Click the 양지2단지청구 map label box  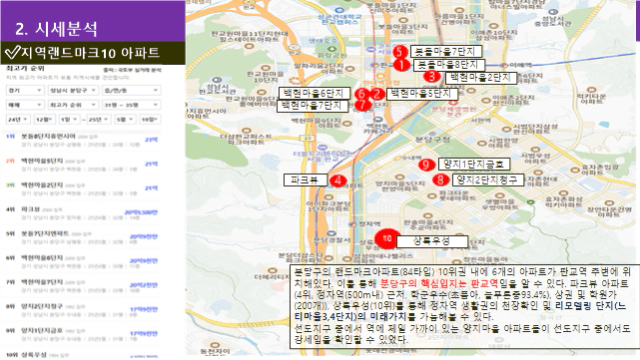488,180
